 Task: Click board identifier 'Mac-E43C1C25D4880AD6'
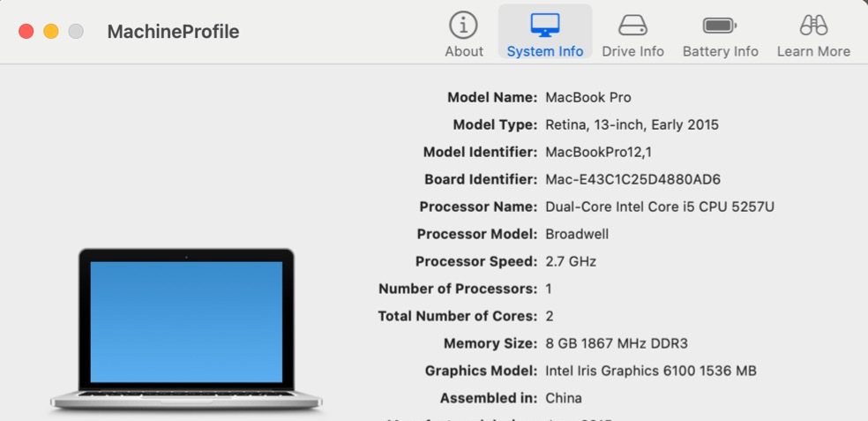[x=632, y=179]
